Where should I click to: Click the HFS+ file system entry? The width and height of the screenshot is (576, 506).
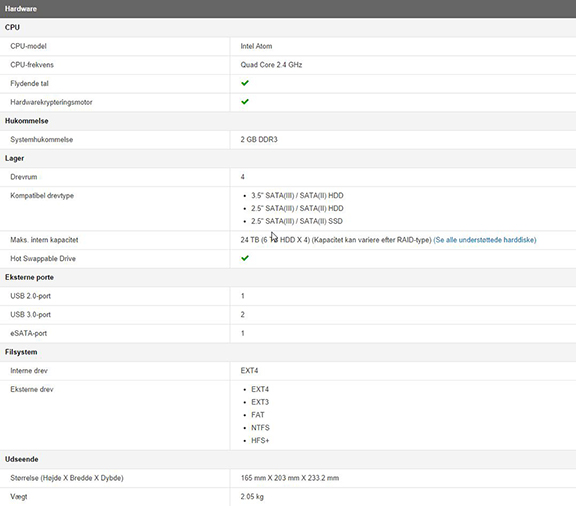coord(260,441)
